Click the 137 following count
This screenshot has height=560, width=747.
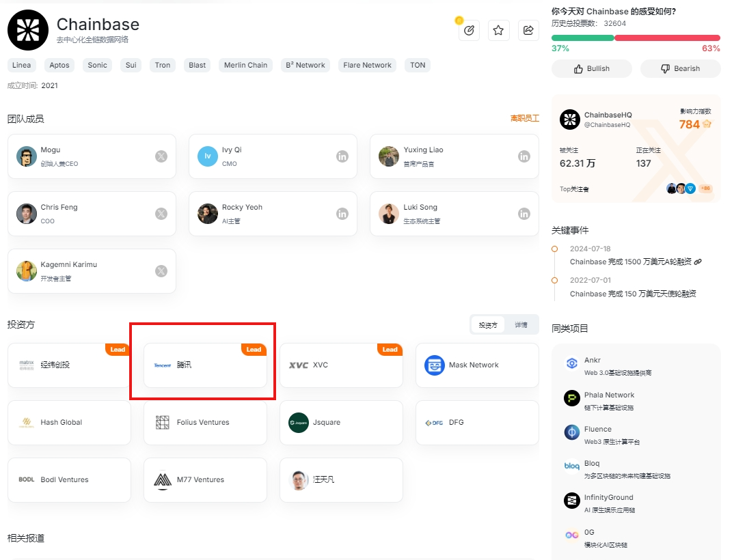pyautogui.click(x=643, y=163)
